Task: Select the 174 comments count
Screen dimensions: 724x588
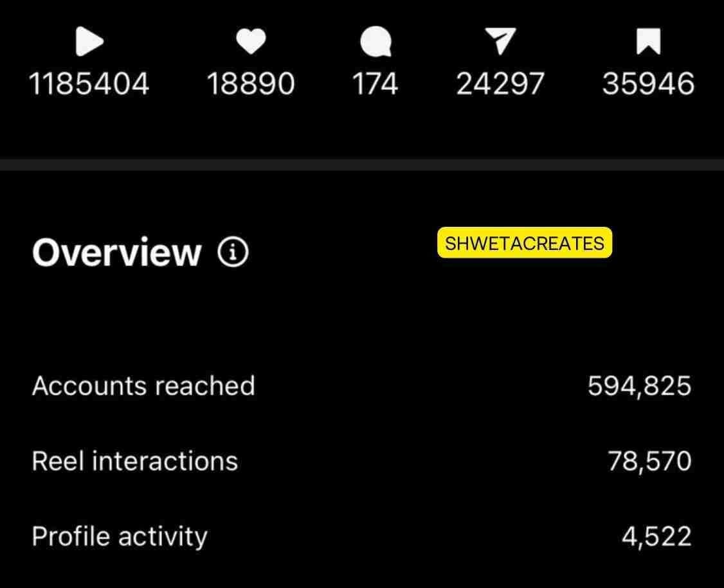Action: [x=375, y=84]
